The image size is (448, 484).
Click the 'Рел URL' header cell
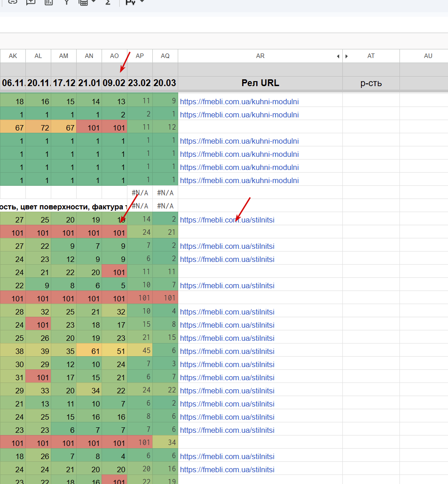click(x=260, y=83)
